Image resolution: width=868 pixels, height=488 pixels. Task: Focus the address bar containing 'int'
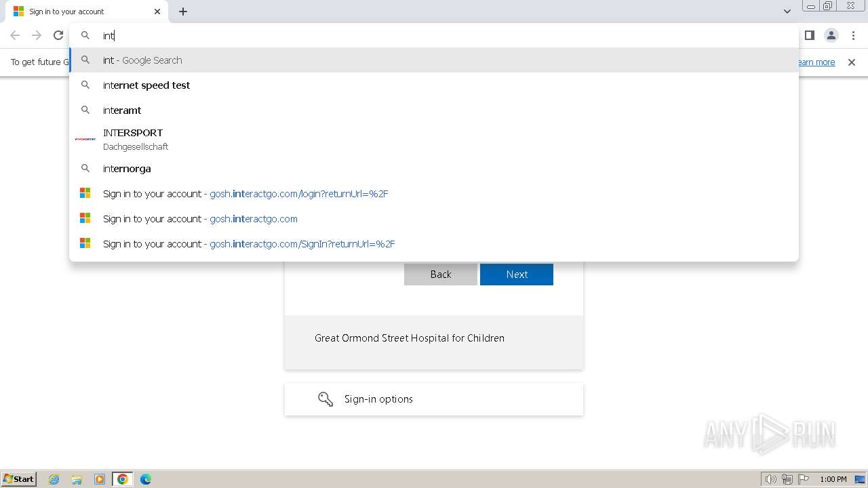pos(434,35)
